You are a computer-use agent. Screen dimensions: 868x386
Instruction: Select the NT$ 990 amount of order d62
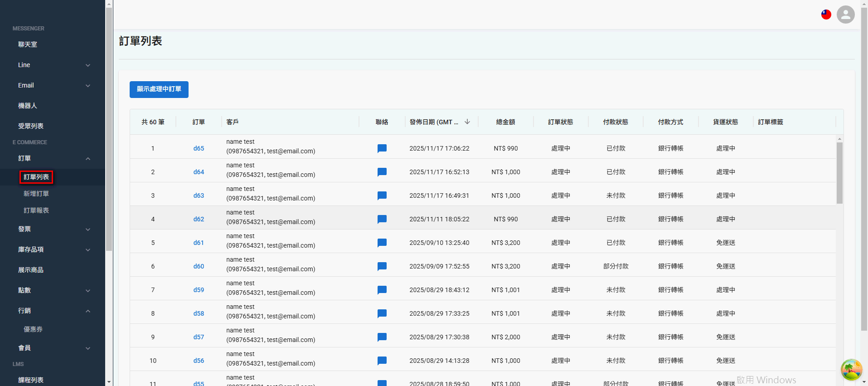point(506,219)
